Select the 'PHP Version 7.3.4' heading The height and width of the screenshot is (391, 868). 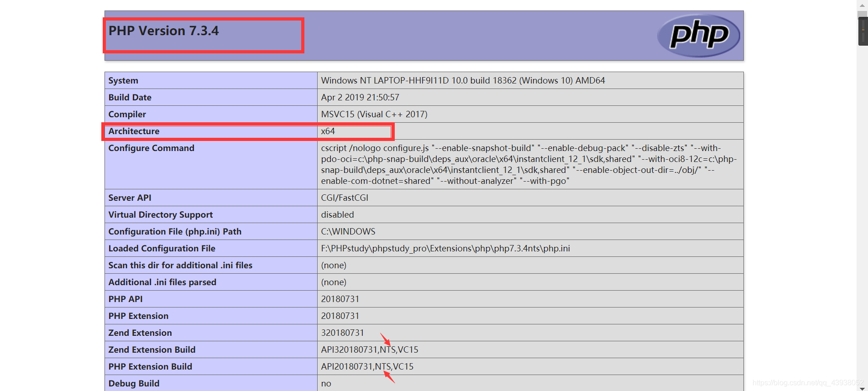coord(163,31)
